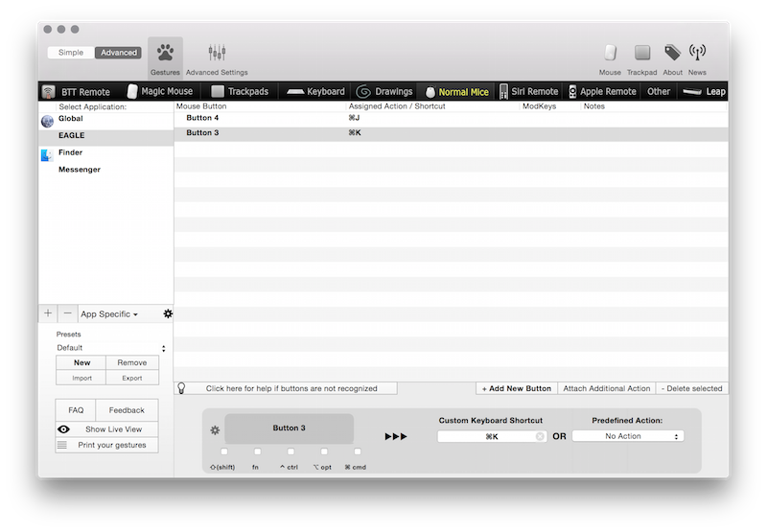This screenshot has width=767, height=532.
Task: Open the News antenna icon
Action: point(697,54)
